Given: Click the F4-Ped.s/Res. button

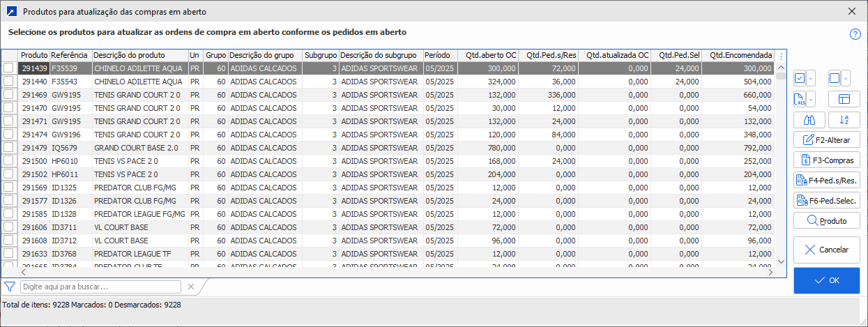Looking at the screenshot, I should click(x=827, y=181).
